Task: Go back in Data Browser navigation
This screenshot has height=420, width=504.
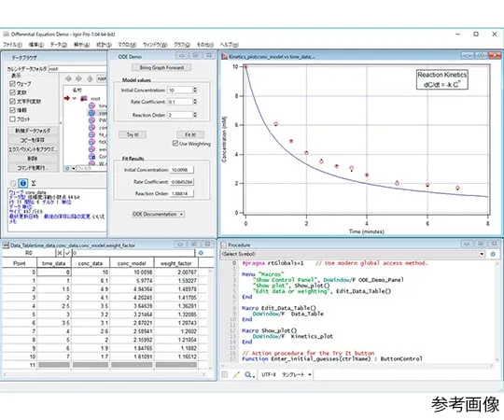Action: (x=68, y=78)
